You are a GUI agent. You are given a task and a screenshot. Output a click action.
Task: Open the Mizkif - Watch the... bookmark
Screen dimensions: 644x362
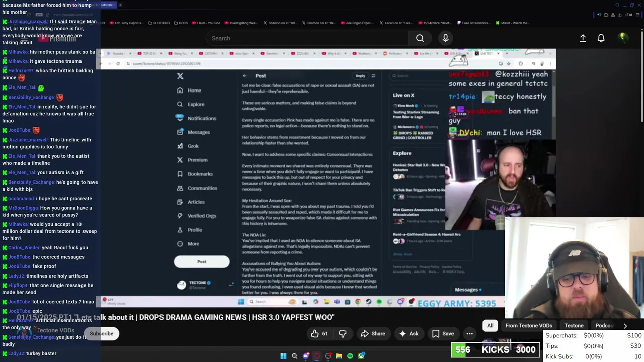pyautogui.click(x=512, y=23)
